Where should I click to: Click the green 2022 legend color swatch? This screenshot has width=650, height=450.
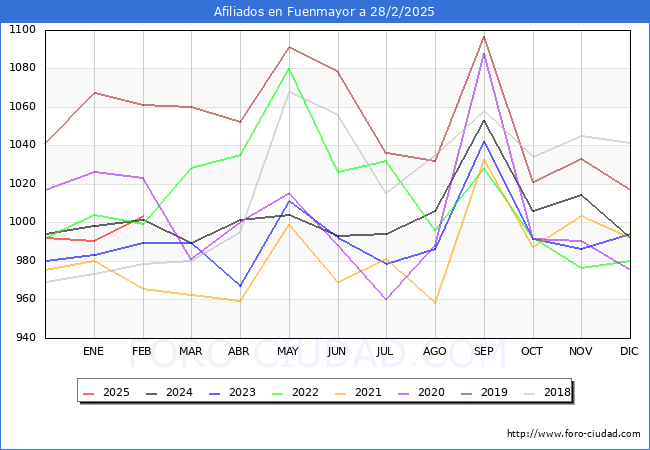[278, 393]
